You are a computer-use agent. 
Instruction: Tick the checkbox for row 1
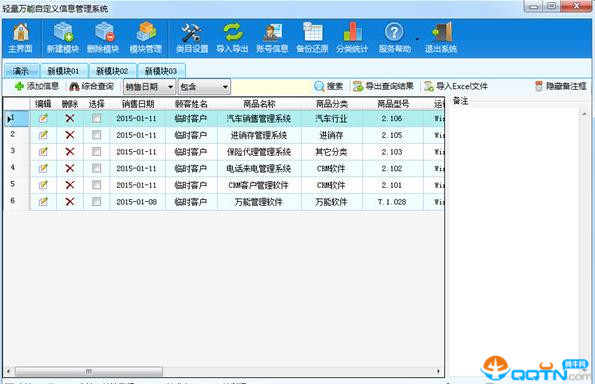[97, 118]
